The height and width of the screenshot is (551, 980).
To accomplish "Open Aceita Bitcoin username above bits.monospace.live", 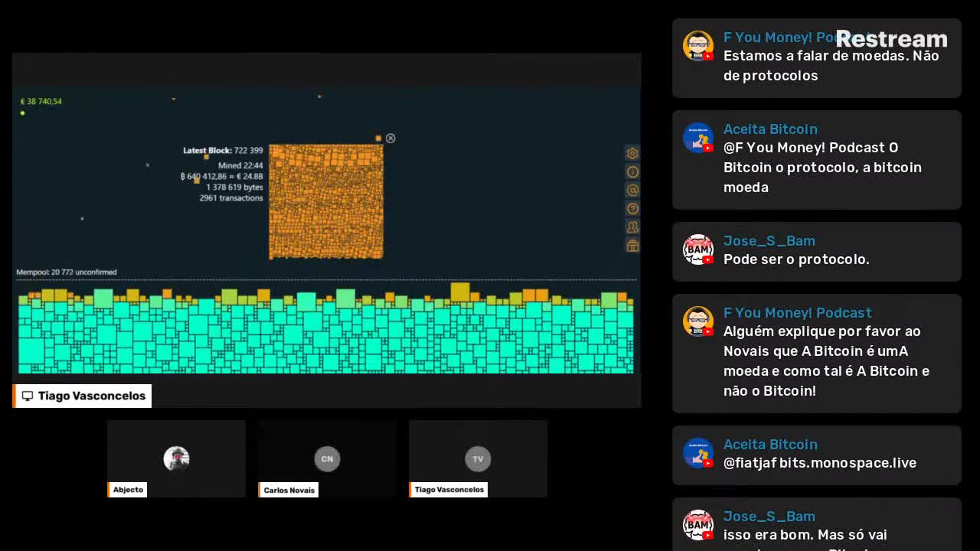I will tap(770, 445).
